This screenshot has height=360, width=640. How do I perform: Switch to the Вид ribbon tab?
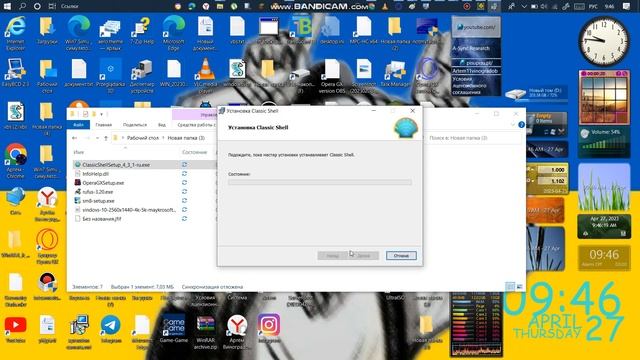pyautogui.click(x=162, y=125)
